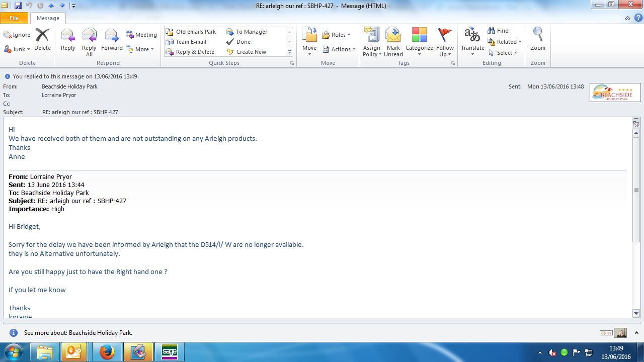
Task: Open the Rules dropdown
Action: [x=336, y=35]
